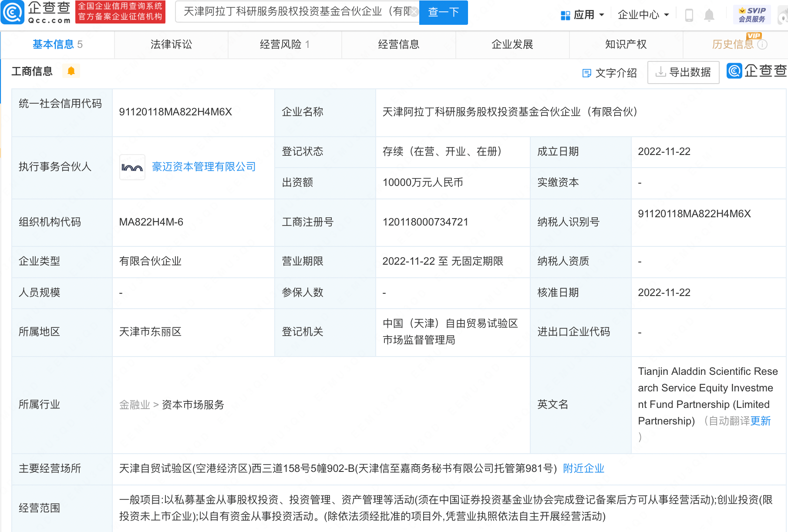Click the 登记机关 authority value text

point(450,332)
